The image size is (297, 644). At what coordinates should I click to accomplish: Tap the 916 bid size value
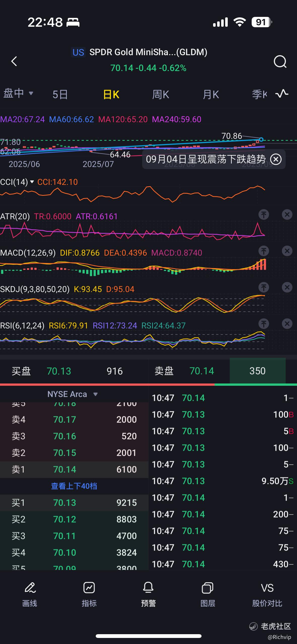tap(115, 371)
